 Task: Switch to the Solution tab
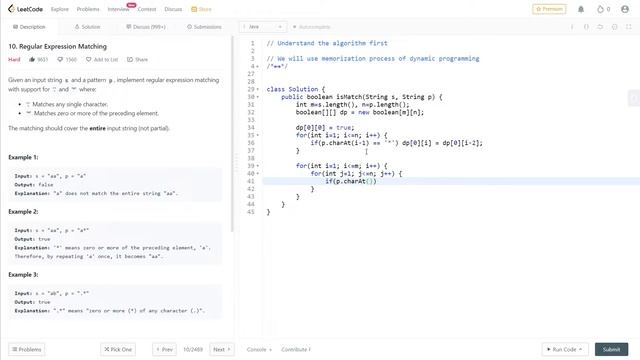87,27
